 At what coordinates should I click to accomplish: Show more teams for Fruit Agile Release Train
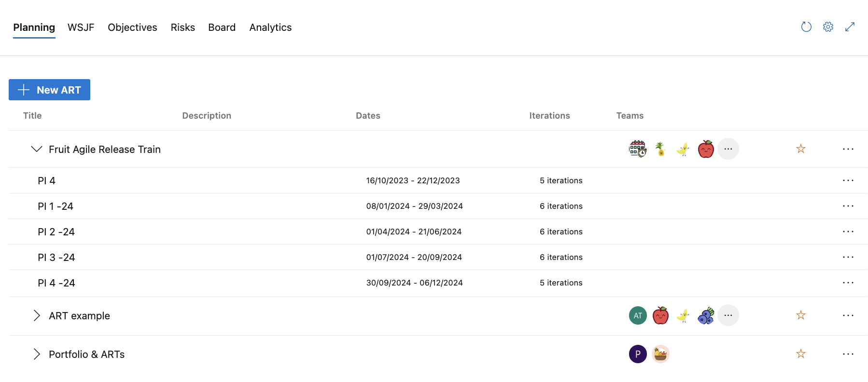(x=728, y=149)
